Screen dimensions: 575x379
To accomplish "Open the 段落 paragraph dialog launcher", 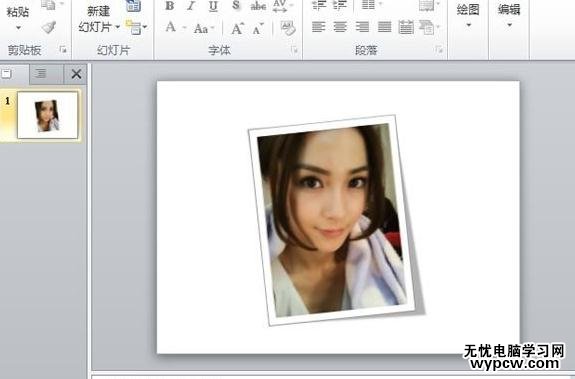I will (439, 49).
